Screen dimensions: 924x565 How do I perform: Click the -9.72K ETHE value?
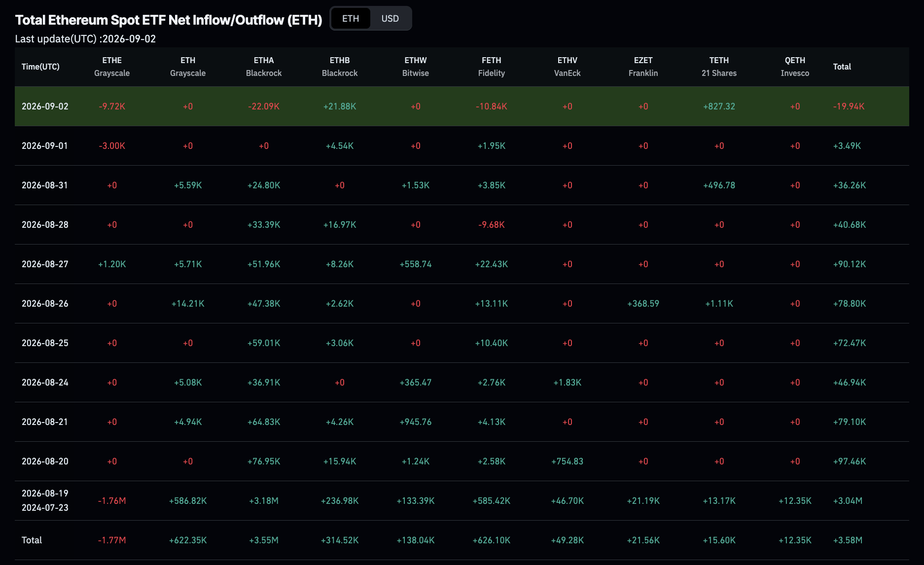112,106
